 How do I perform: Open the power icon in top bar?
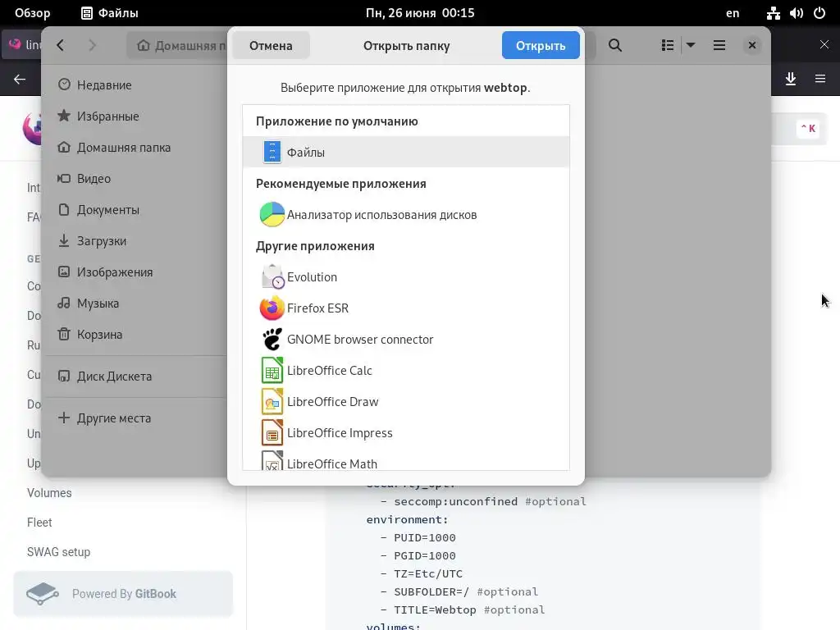819,13
